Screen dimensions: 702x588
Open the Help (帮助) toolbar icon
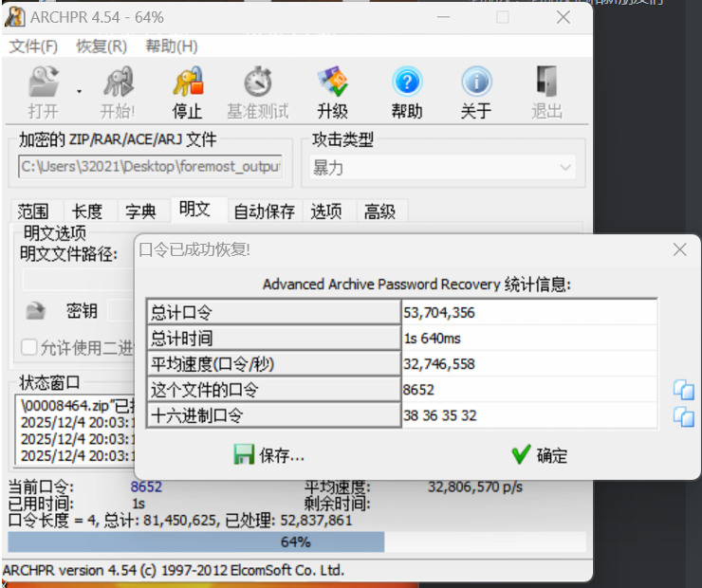point(406,83)
